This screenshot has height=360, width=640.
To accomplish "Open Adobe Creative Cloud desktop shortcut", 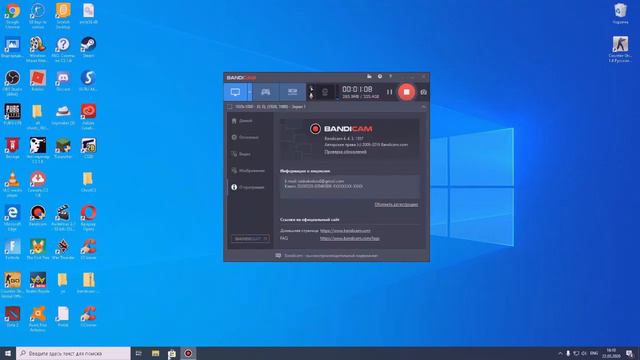I will 88,116.
